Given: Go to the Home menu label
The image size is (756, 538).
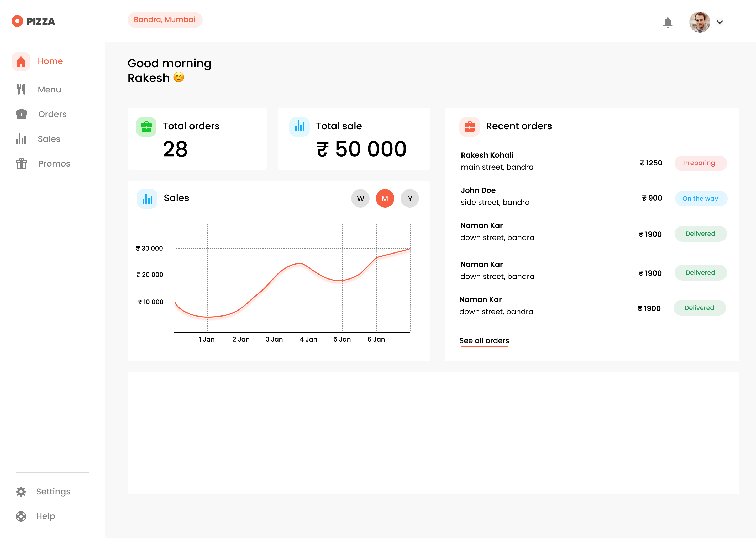Looking at the screenshot, I should [x=50, y=61].
